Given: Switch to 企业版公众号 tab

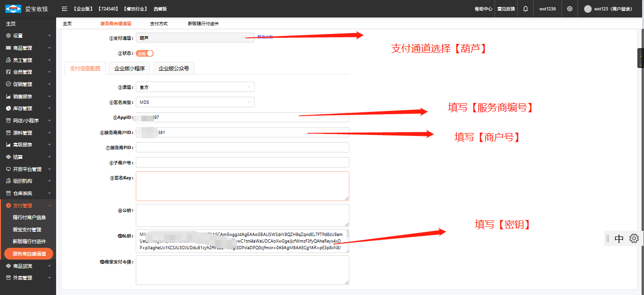Looking at the screenshot, I should click(x=173, y=68).
